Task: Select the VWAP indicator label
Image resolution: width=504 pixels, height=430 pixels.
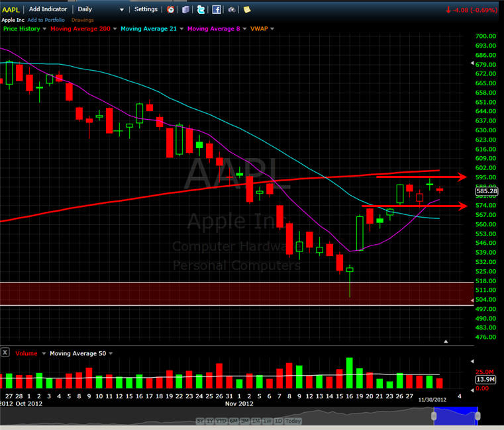Action: pyautogui.click(x=259, y=28)
